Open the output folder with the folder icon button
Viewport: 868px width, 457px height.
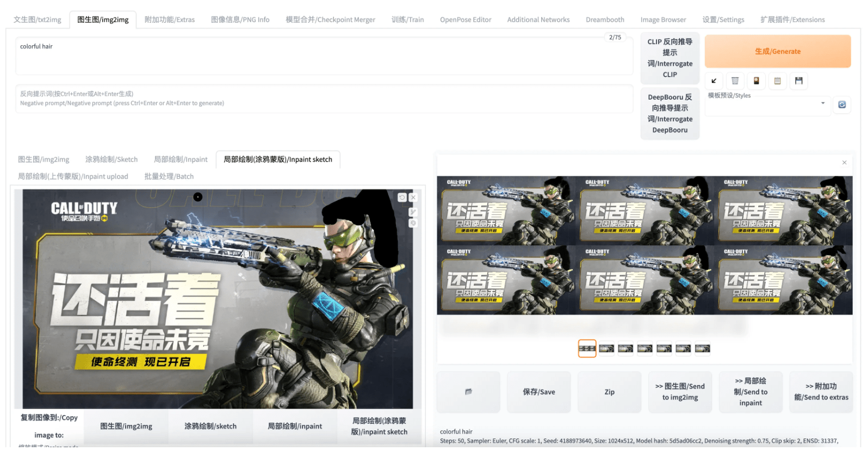point(468,392)
